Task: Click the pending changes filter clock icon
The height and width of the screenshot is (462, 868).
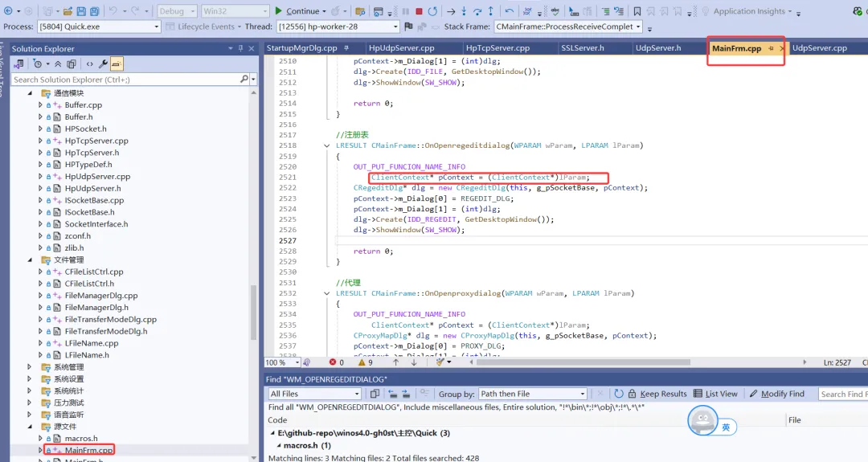Action: (38, 64)
